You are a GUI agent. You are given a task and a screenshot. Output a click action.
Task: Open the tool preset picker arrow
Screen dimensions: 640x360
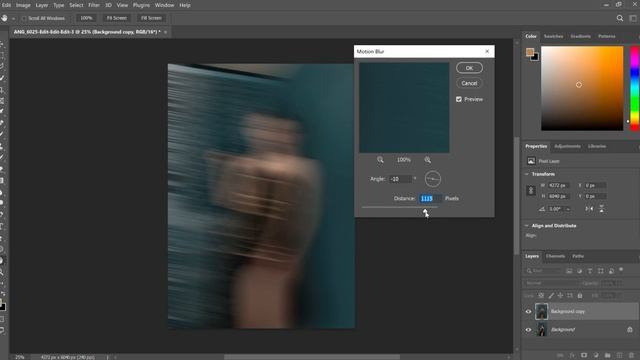(13, 18)
